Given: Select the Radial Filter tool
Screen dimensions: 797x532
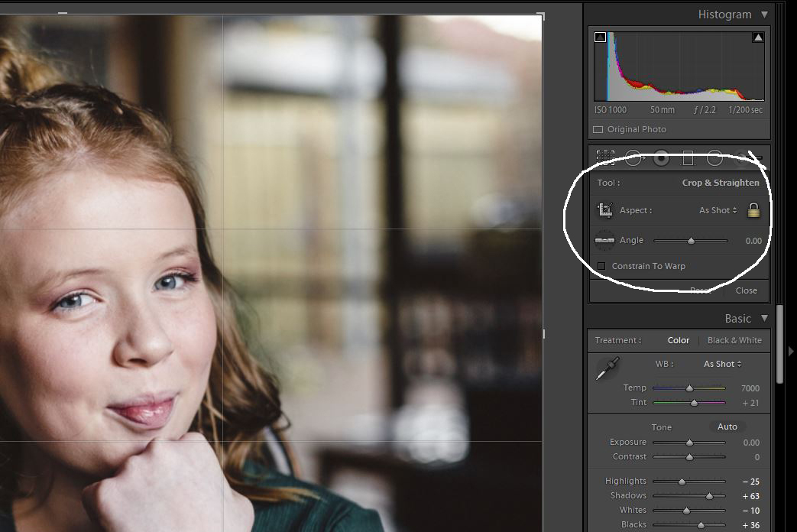Looking at the screenshot, I should (x=714, y=158).
